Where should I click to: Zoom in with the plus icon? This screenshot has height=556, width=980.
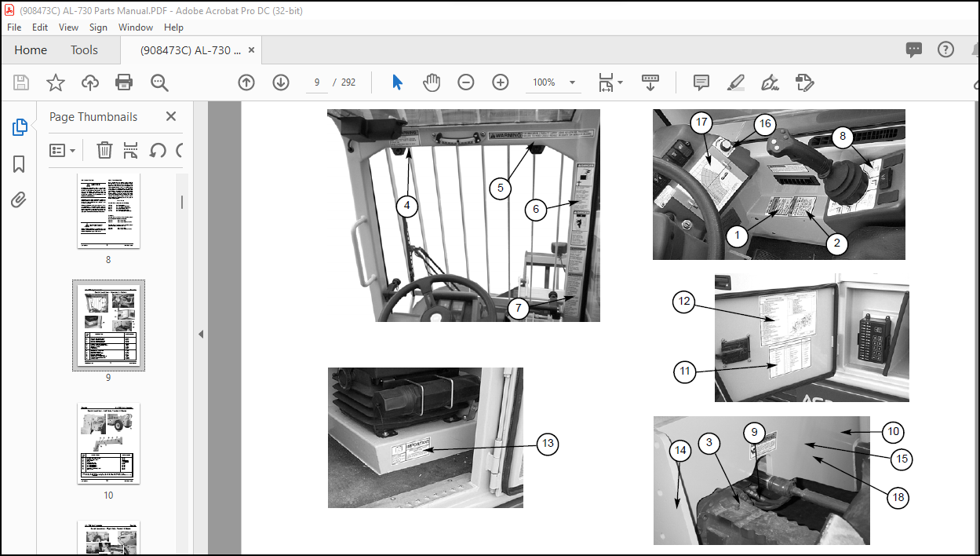point(501,82)
